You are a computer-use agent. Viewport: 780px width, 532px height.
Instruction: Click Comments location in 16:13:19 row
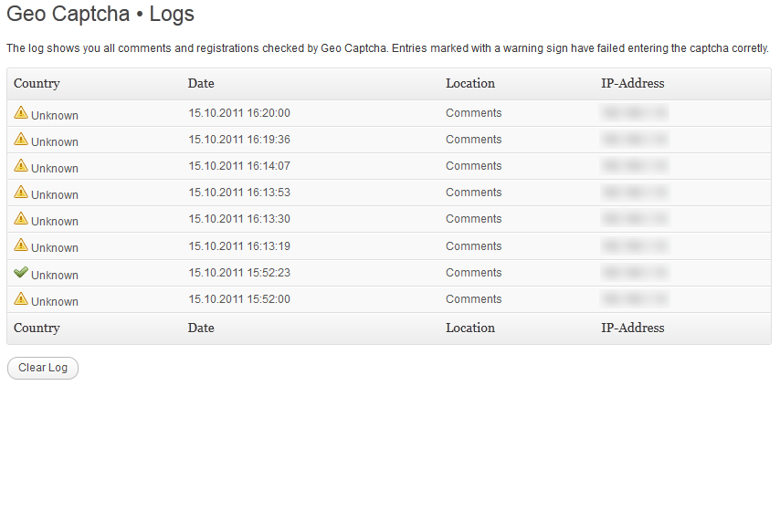pos(473,245)
